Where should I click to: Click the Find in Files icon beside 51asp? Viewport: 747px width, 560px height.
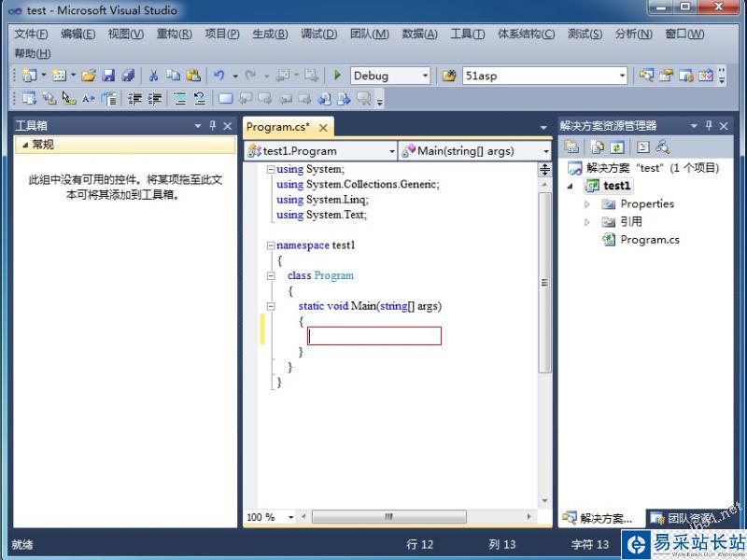[x=449, y=76]
